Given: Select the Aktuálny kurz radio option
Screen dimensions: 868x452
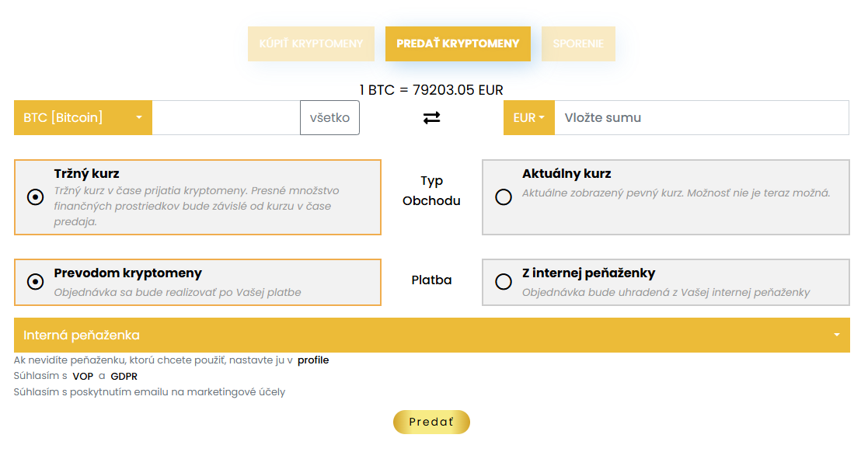Looking at the screenshot, I should coord(504,197).
